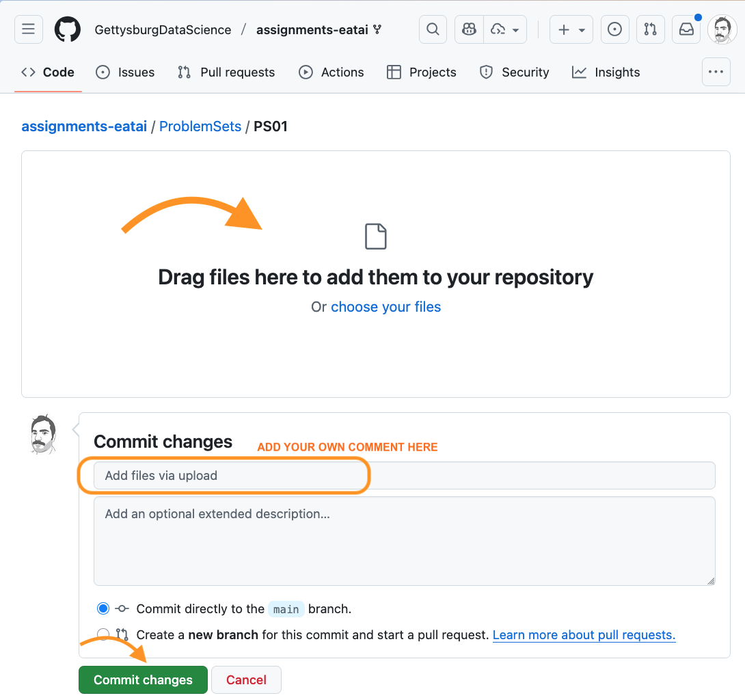Switch to the Insights tab
The height and width of the screenshot is (700, 745).
pyautogui.click(x=606, y=72)
